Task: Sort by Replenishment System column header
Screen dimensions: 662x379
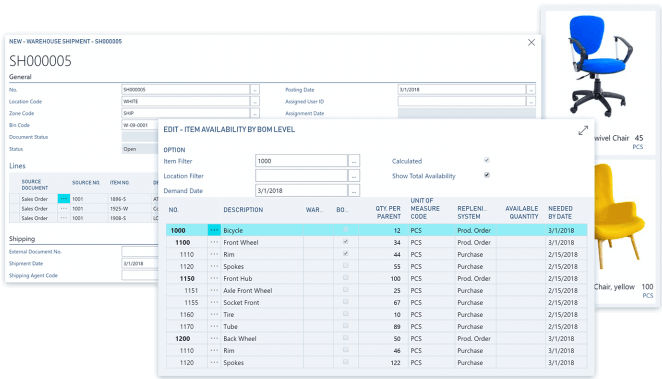Action: pos(472,212)
